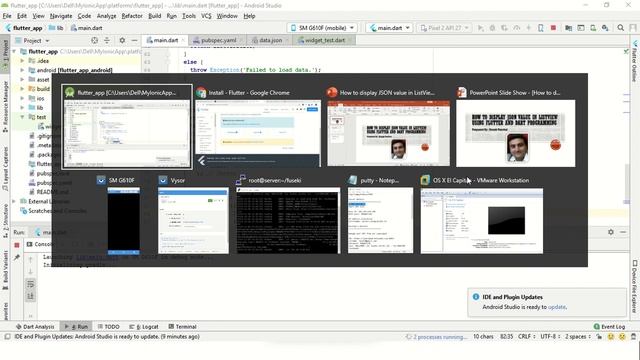Viewport: 640px width, 360px height.
Task: Click the update link in IDE notification
Action: tap(557, 307)
